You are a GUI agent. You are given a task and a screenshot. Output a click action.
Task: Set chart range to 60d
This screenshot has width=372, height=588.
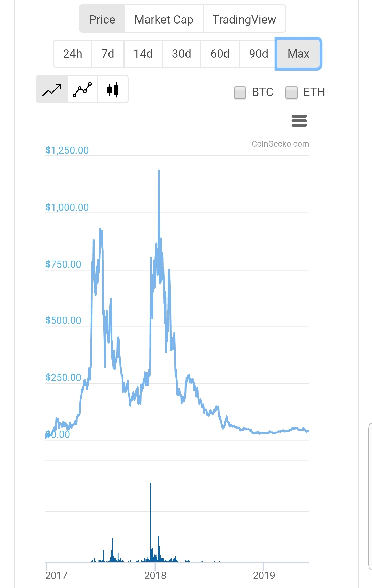[220, 54]
